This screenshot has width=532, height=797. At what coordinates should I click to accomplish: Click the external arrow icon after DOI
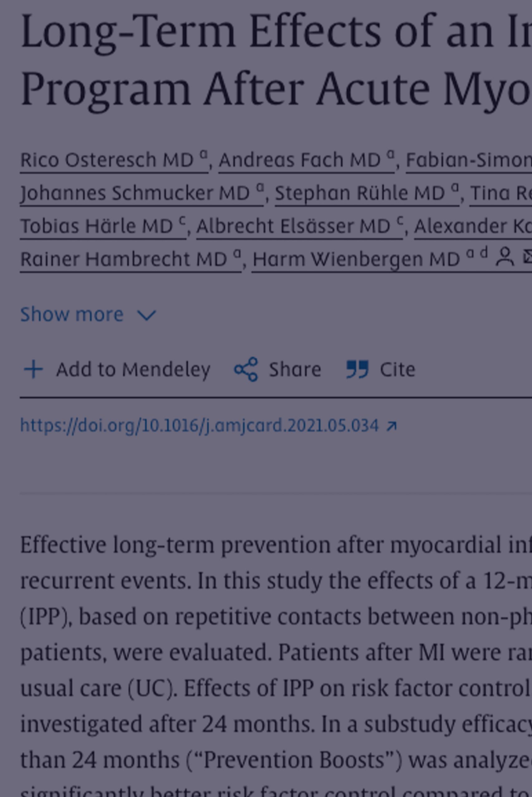(391, 426)
